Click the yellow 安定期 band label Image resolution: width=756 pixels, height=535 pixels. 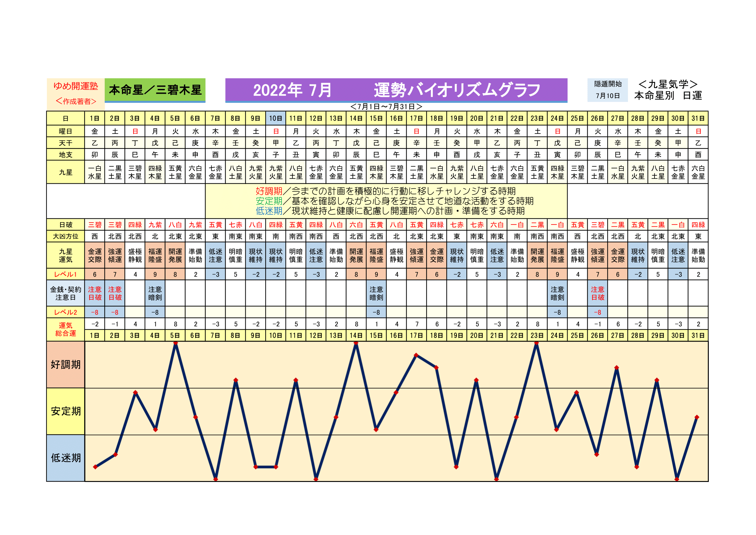pos(66,411)
